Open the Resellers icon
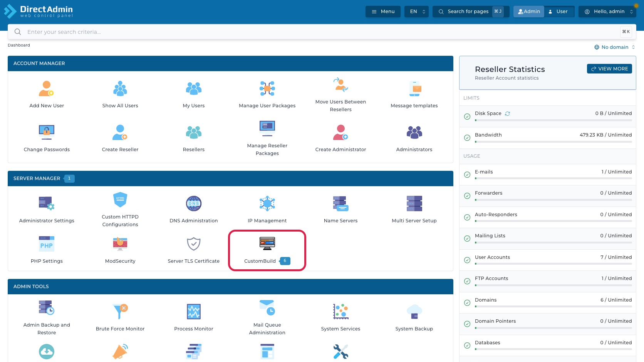644x362 pixels. click(x=194, y=132)
